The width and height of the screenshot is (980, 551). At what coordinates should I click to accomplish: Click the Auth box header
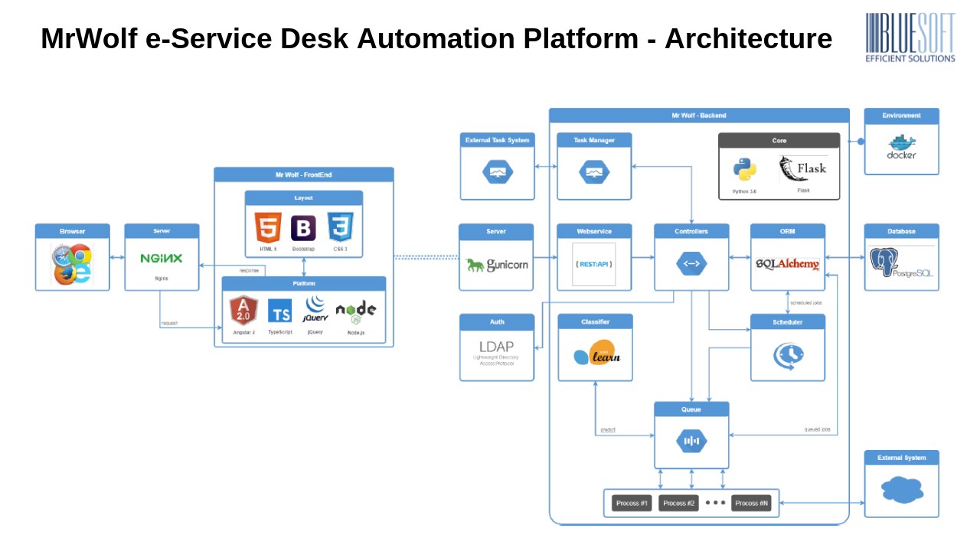coord(497,321)
